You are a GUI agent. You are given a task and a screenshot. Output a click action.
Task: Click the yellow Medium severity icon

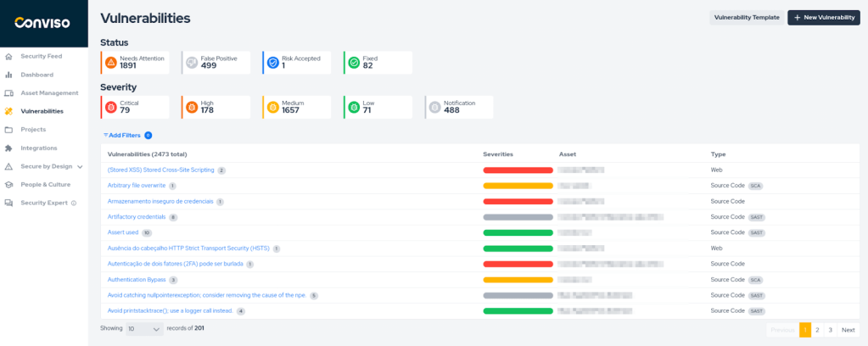tap(272, 107)
